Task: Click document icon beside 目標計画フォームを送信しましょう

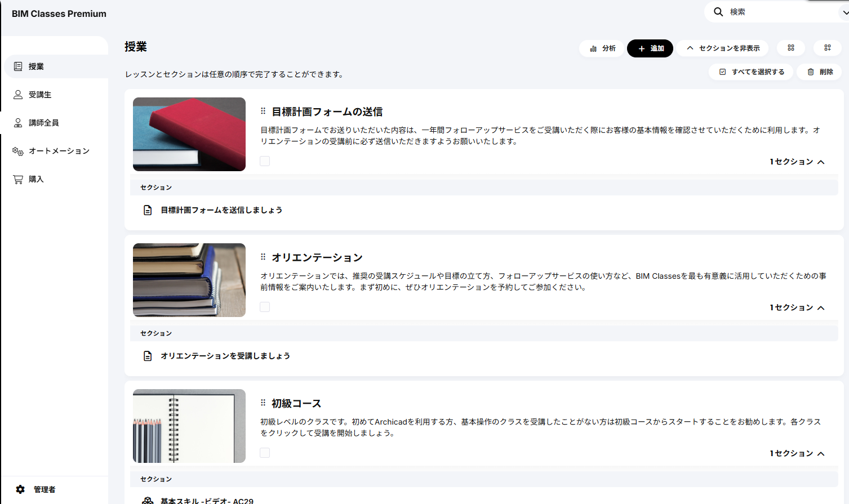Action: click(148, 210)
